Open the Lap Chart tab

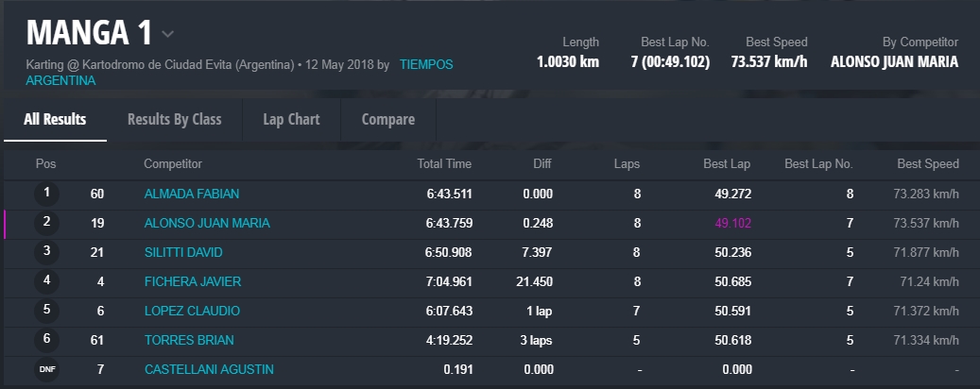[291, 120]
